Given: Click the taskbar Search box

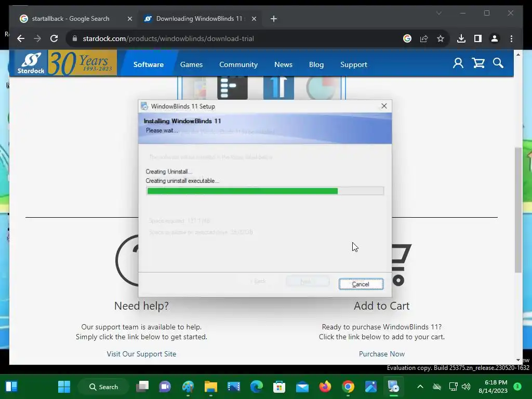Looking at the screenshot, I should [103, 387].
